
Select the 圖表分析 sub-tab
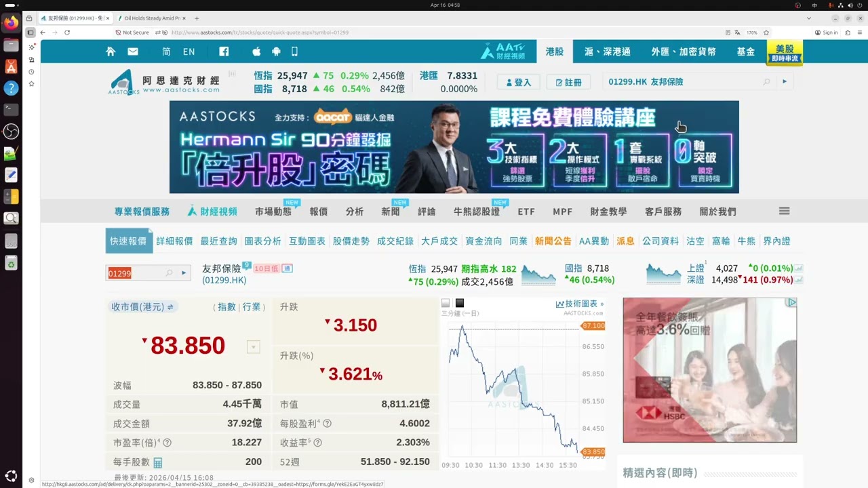[x=262, y=241]
